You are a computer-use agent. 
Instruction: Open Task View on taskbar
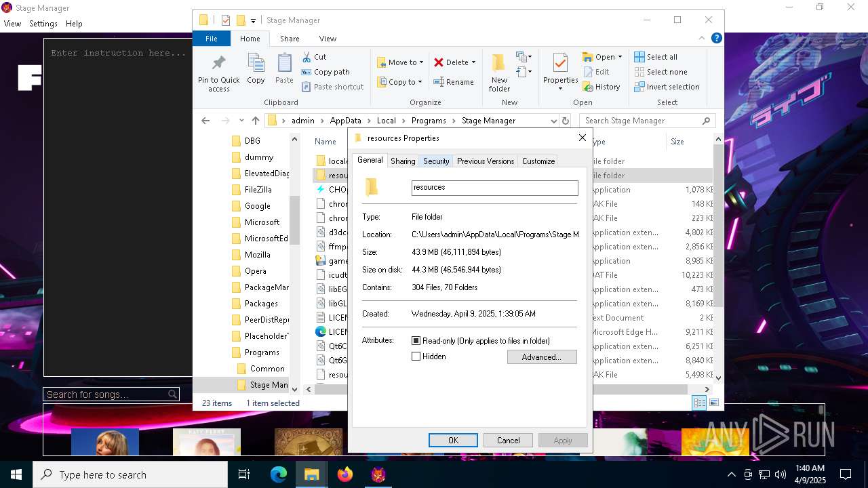(x=244, y=474)
